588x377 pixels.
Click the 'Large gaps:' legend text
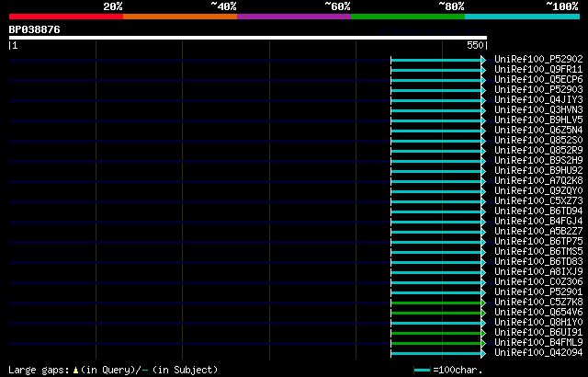(x=39, y=370)
